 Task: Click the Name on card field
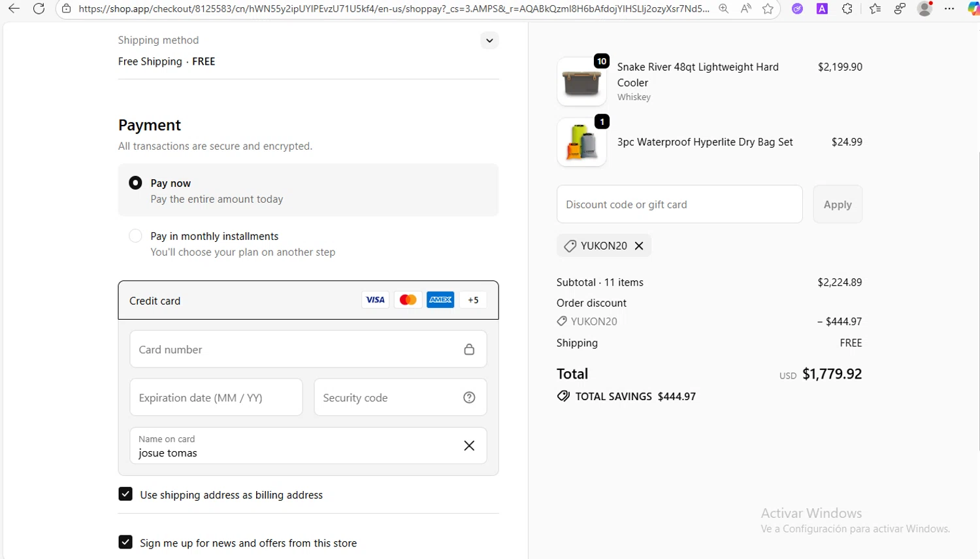click(308, 446)
